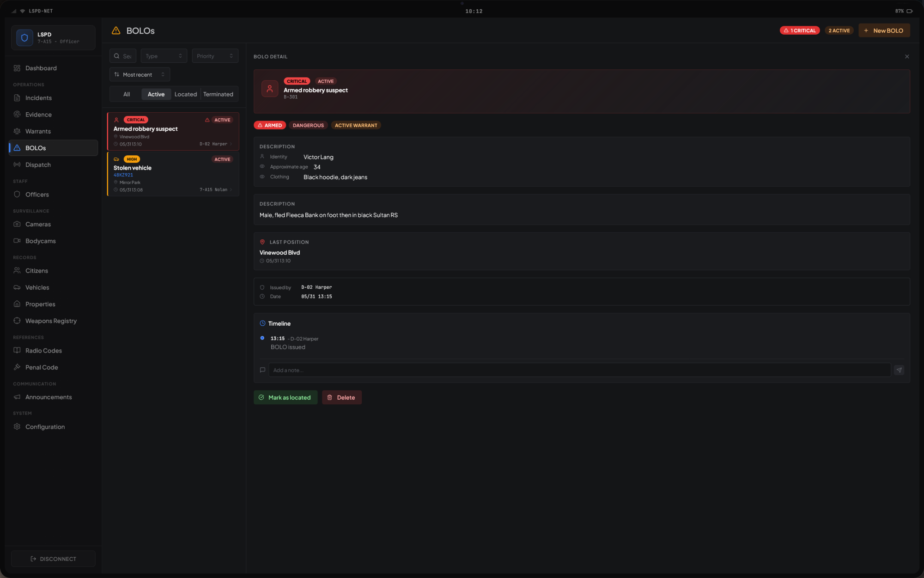Switch to the Active tab

(x=156, y=94)
